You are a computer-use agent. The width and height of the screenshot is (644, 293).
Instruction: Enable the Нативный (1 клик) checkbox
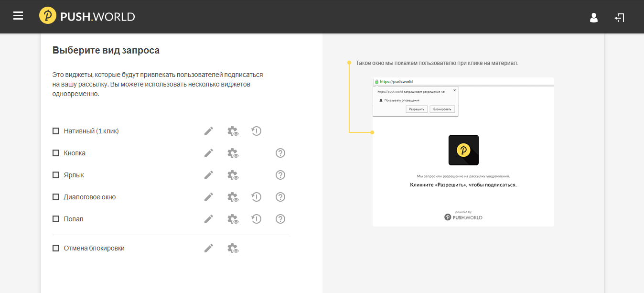(56, 131)
